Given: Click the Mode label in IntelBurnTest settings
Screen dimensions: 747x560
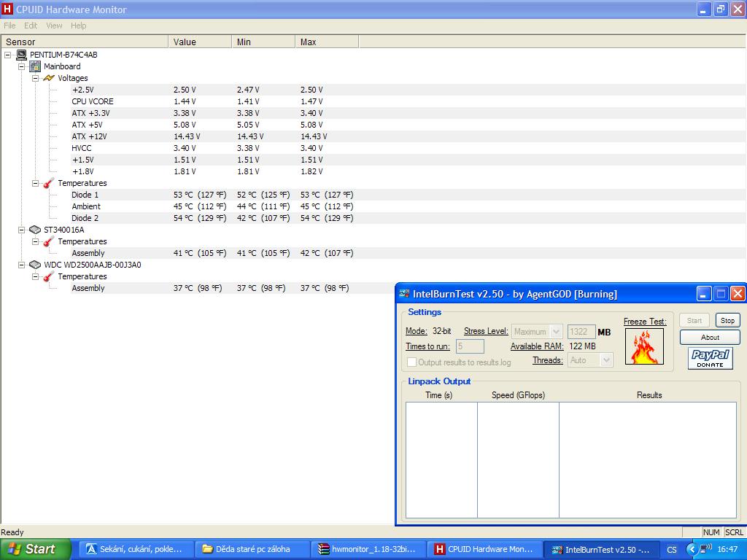Looking at the screenshot, I should 416,331.
